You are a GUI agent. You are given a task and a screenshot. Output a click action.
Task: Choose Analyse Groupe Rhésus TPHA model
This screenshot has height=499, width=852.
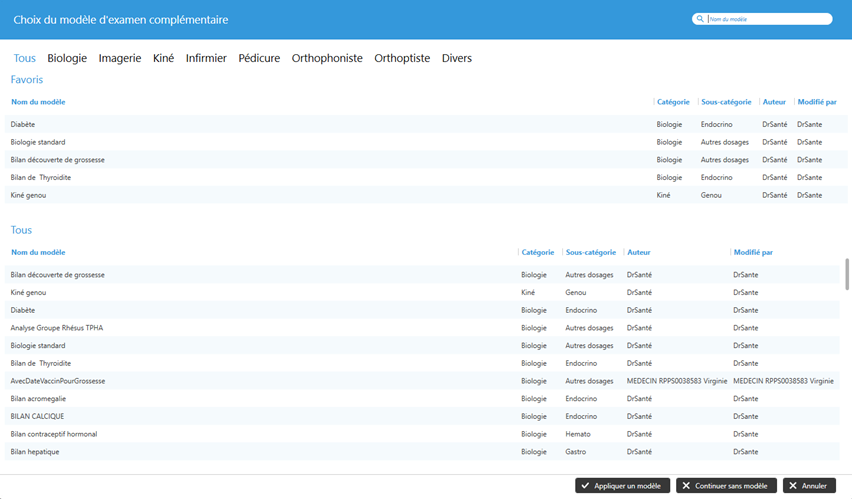[57, 328]
